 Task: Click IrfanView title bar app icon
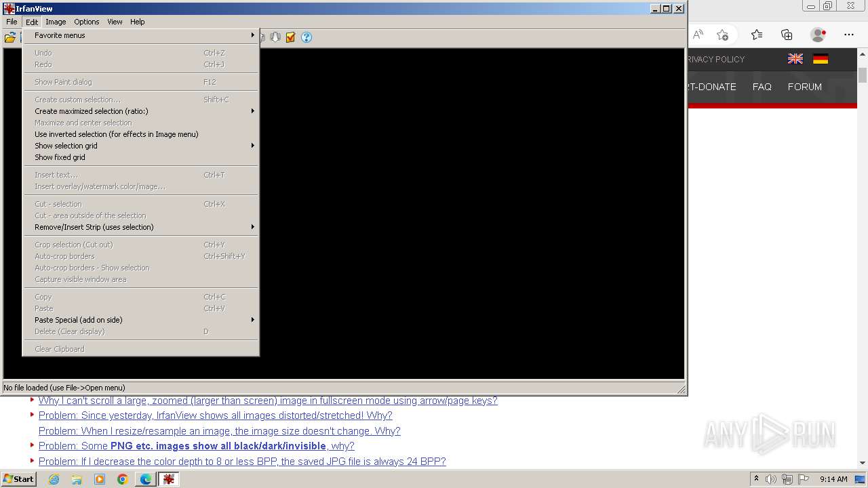[x=9, y=9]
